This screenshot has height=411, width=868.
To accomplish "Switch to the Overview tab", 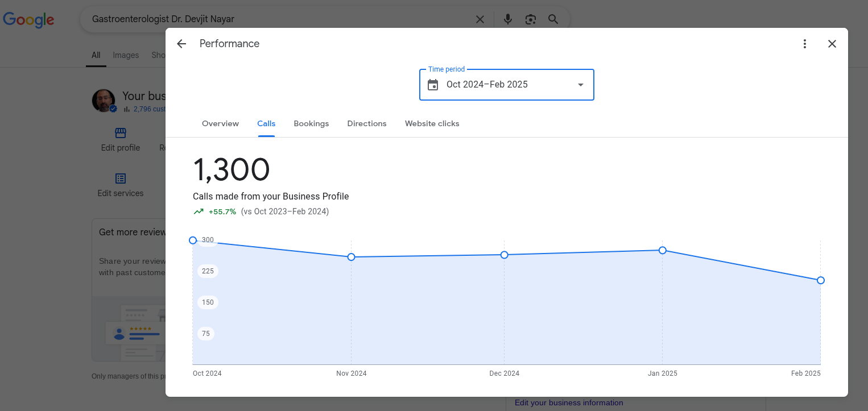I will coord(220,123).
